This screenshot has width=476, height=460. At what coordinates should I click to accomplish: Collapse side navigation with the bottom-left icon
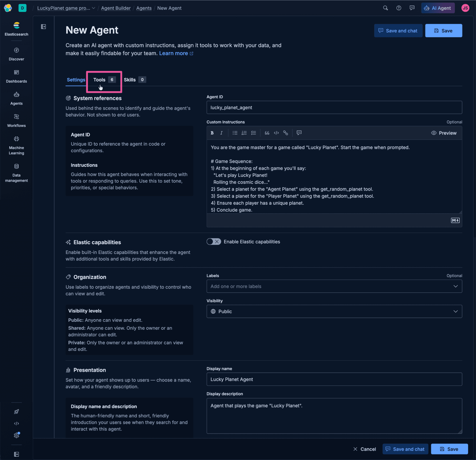(x=16, y=454)
